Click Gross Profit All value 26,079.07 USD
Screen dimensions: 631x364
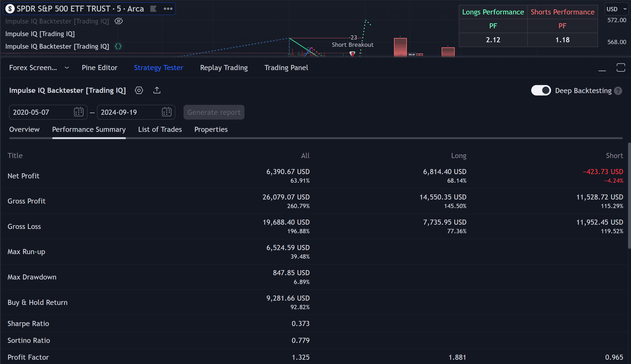click(286, 197)
